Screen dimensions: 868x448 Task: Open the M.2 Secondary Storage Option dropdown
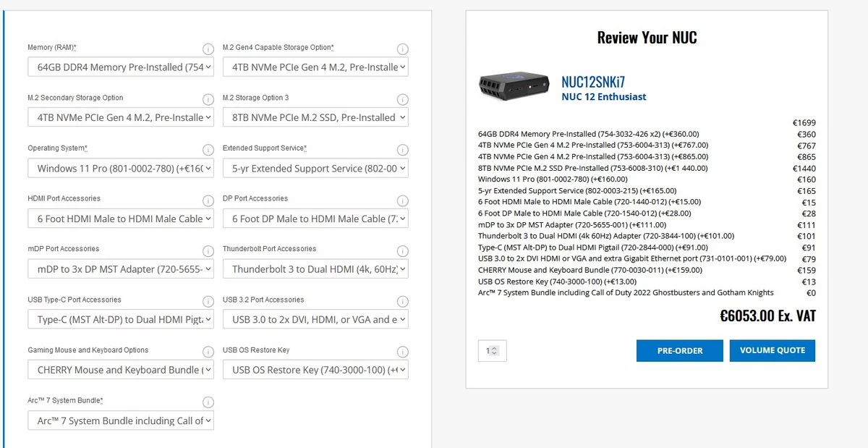121,117
